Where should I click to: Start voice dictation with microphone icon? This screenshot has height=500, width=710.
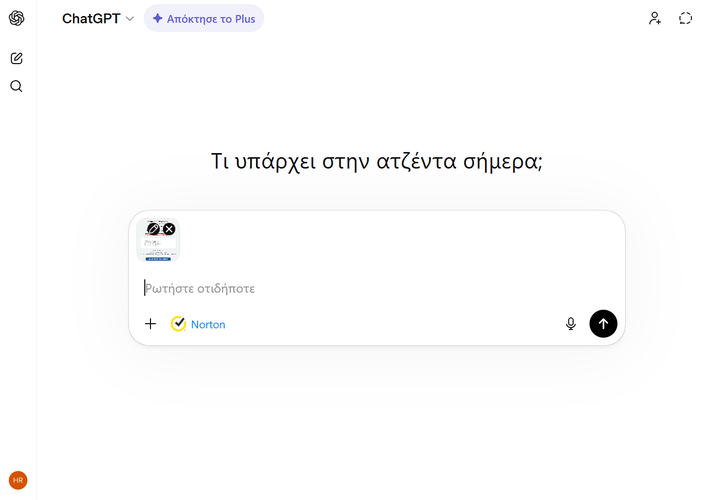tap(571, 324)
